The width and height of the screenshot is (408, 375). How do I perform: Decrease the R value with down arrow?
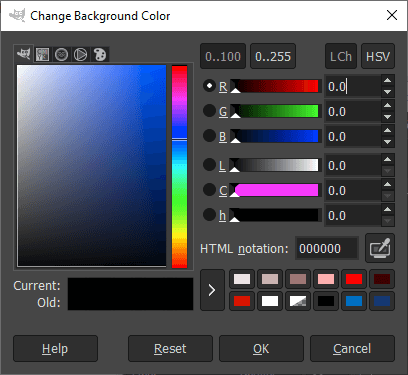click(387, 92)
